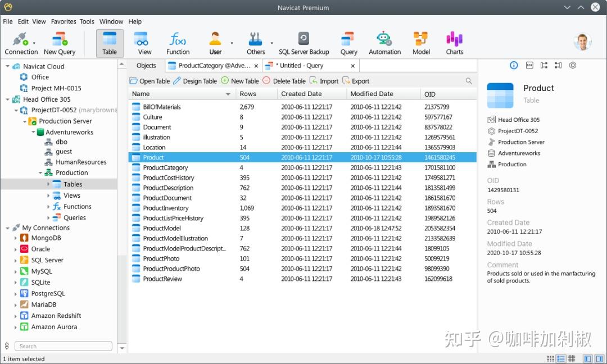Screen dimensions: 607x364
Task: Open the Tools menu
Action: [x=87, y=21]
